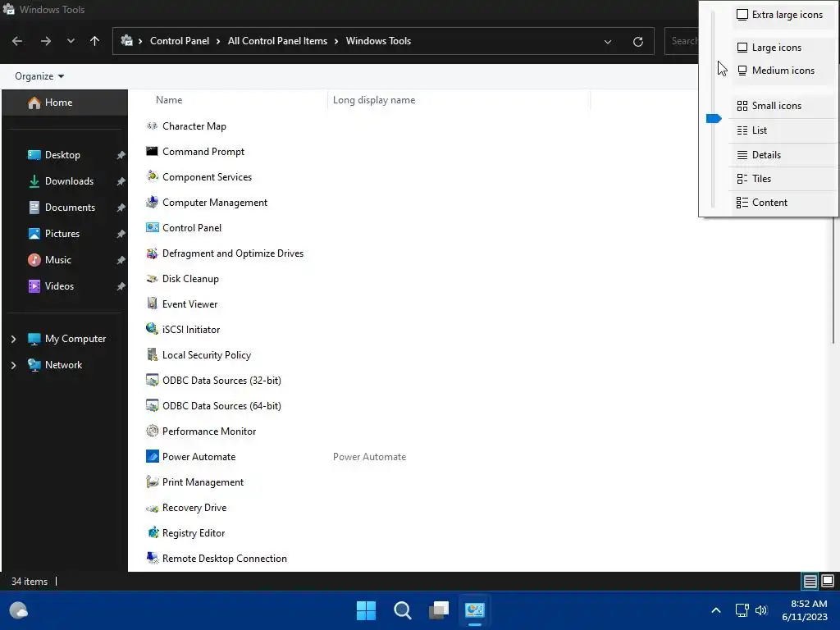Choose Extra large icons view
Viewport: 840px width, 630px height.
780,15
